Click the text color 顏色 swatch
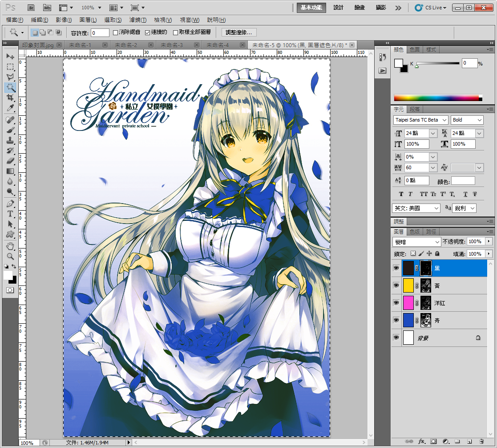The image size is (497, 448). click(x=463, y=181)
